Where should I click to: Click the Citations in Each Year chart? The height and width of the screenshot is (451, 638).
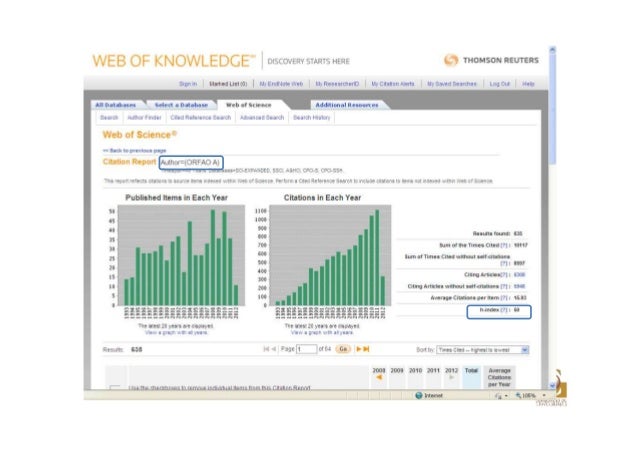pyautogui.click(x=323, y=259)
